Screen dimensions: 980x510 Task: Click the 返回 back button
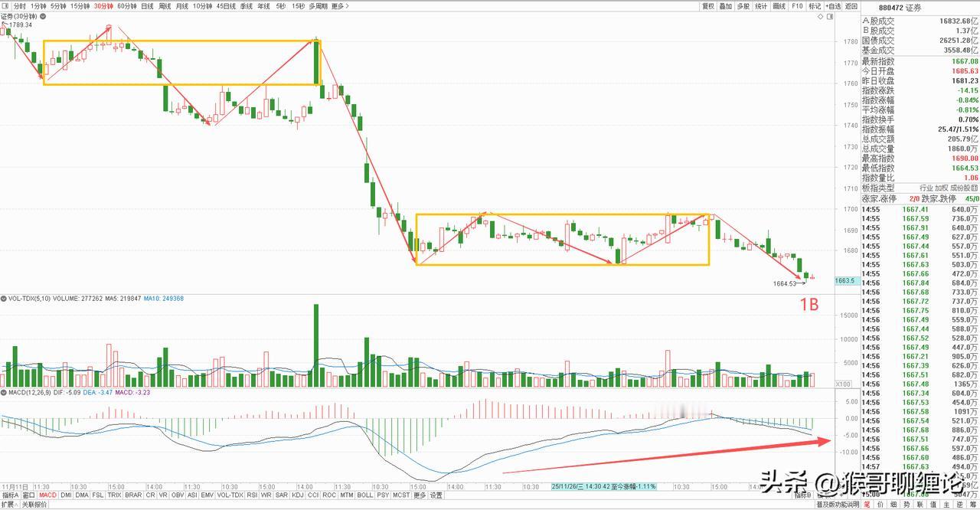click(851, 6)
